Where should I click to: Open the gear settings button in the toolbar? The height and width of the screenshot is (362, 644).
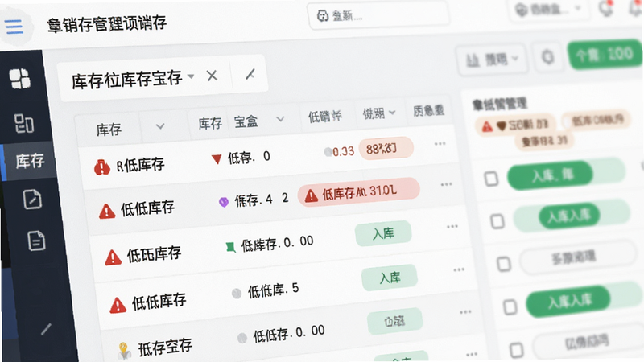[x=548, y=56]
